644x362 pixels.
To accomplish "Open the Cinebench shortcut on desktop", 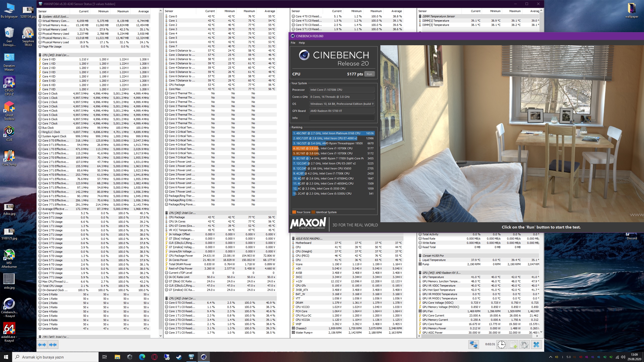I will tap(9, 308).
